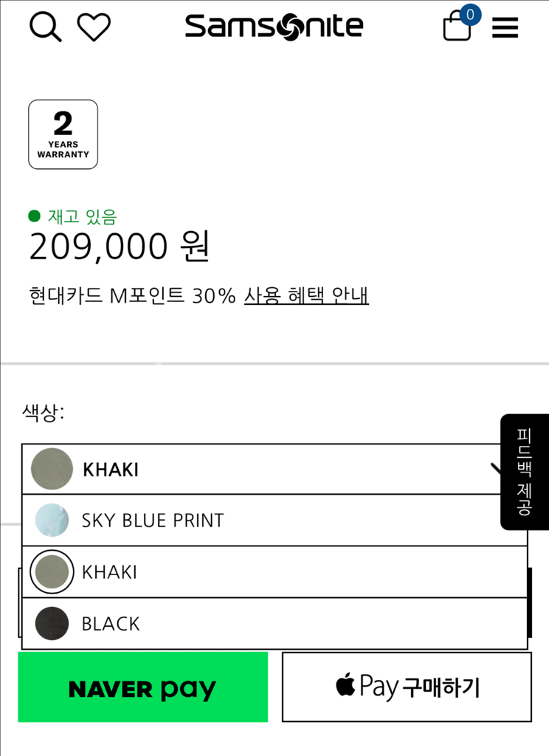Click the 사용 혜택 안내 link

point(306,295)
